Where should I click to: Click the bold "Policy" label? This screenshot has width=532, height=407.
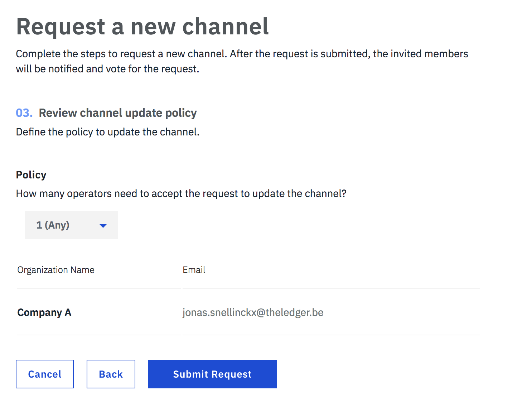[x=31, y=175]
